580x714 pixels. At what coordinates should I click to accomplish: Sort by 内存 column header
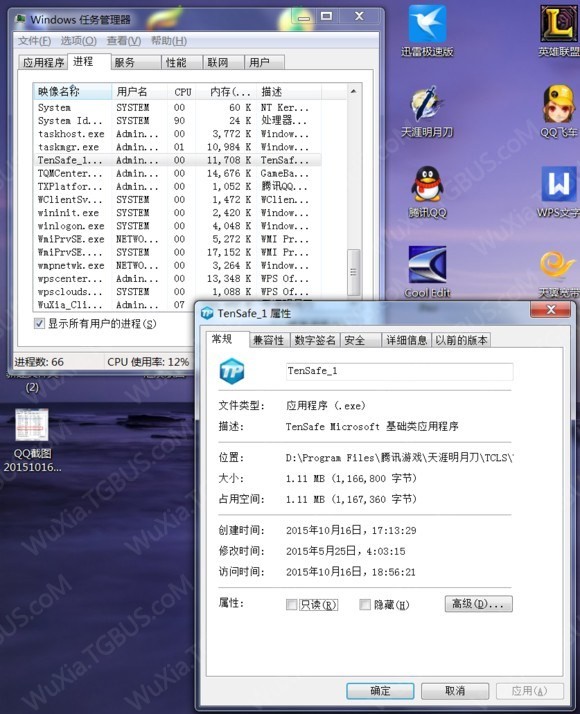[227, 92]
